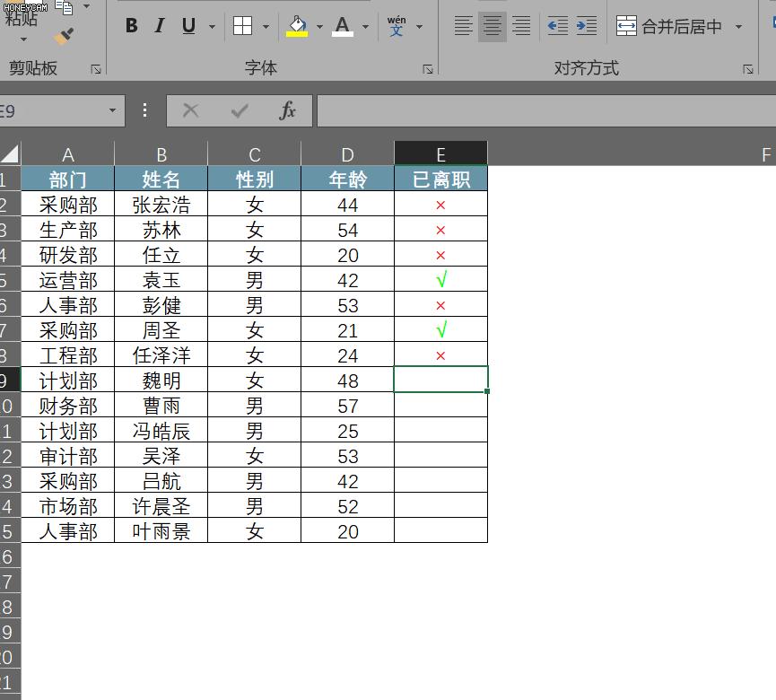The height and width of the screenshot is (700, 776).
Task: Toggle center alignment in the ribbon
Action: coord(492,26)
